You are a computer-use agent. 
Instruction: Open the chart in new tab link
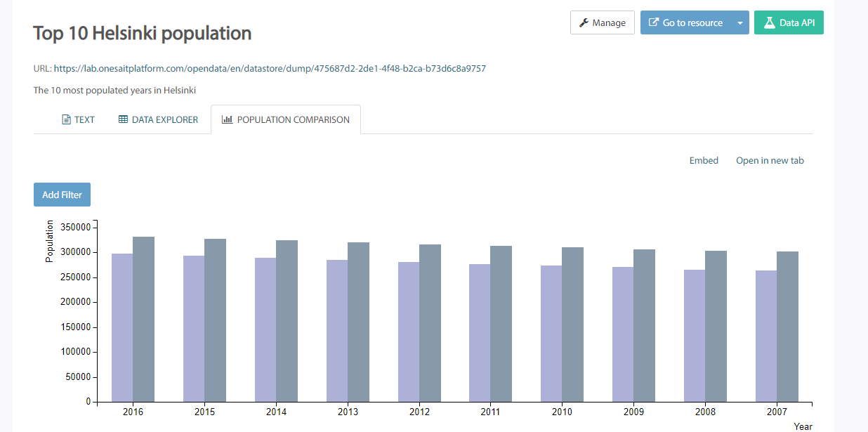(770, 161)
